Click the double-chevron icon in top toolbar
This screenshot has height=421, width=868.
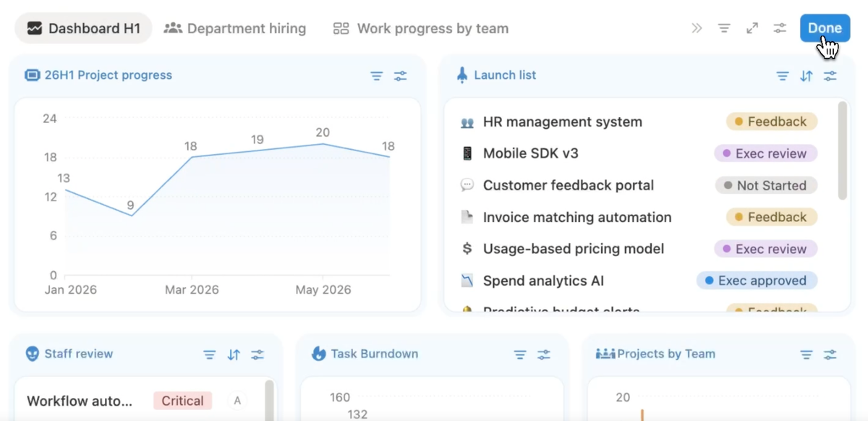(x=697, y=28)
